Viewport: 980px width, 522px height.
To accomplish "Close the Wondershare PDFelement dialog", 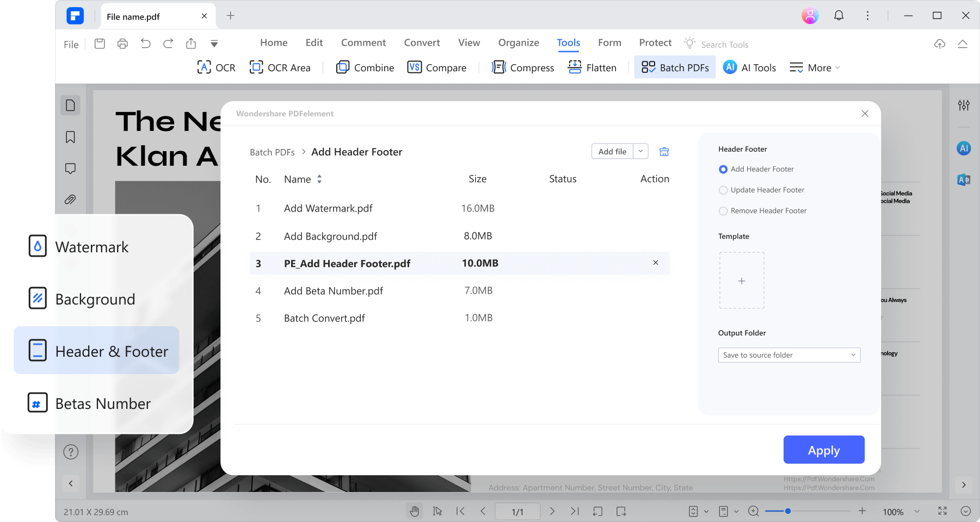I will point(865,114).
